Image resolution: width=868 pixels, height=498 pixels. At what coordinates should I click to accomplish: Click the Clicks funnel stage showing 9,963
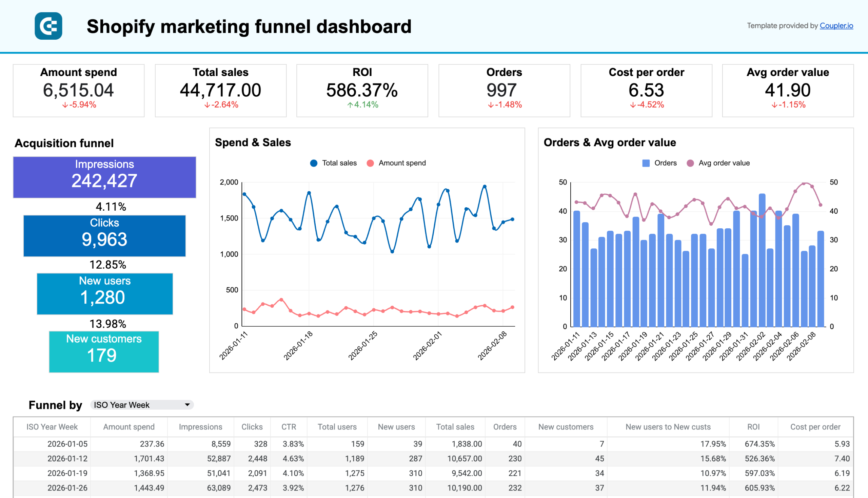[x=104, y=236]
